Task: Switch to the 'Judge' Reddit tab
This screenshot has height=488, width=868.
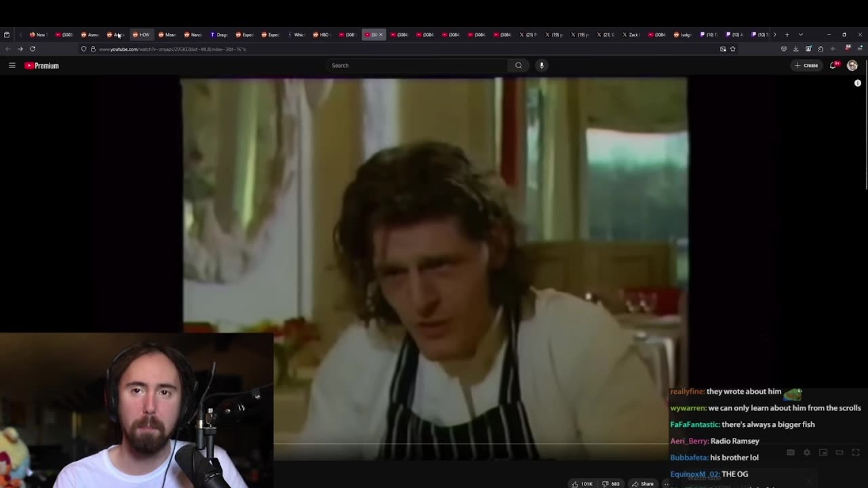Action: tap(682, 35)
